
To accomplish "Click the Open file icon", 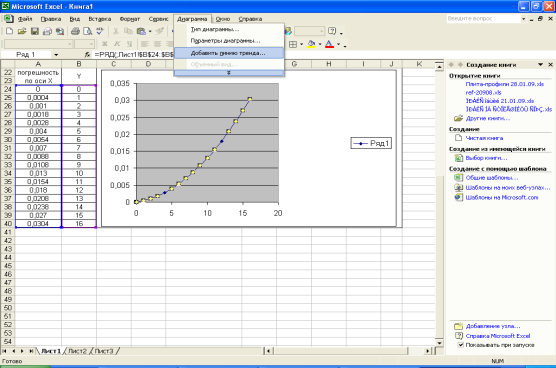I will 22,31.
